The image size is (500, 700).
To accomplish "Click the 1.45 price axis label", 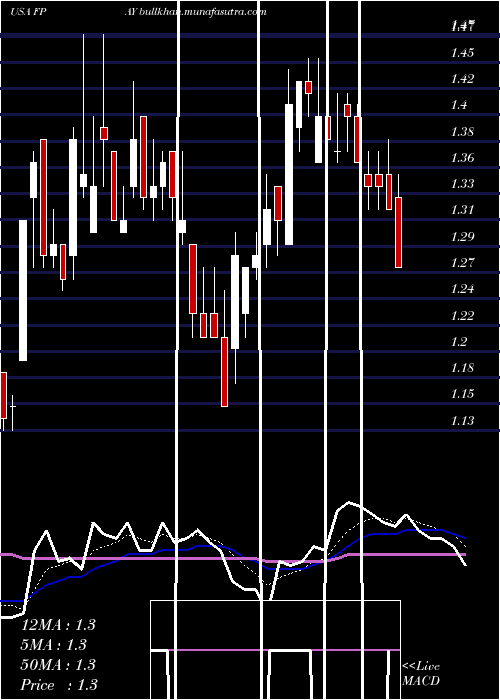I will [x=463, y=53].
